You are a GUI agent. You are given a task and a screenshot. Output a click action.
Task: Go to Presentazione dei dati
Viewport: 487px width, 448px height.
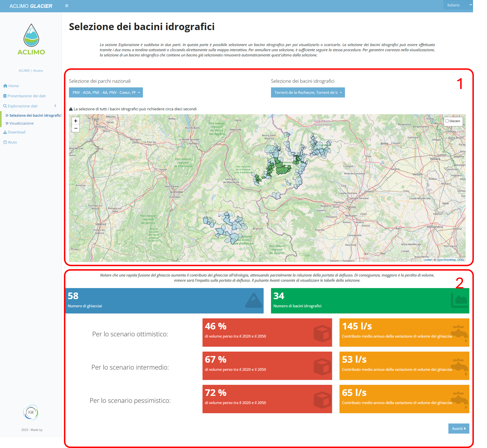point(26,96)
